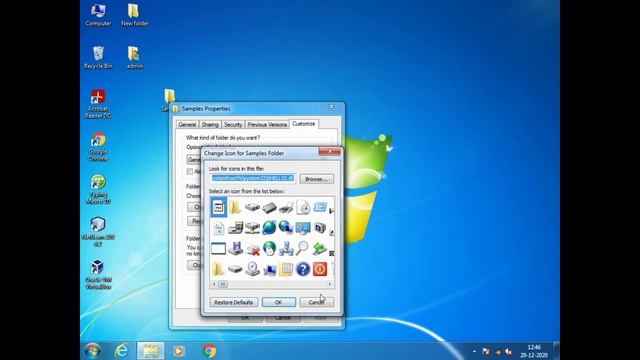Select the admin folder on desktop

[x=134, y=58]
